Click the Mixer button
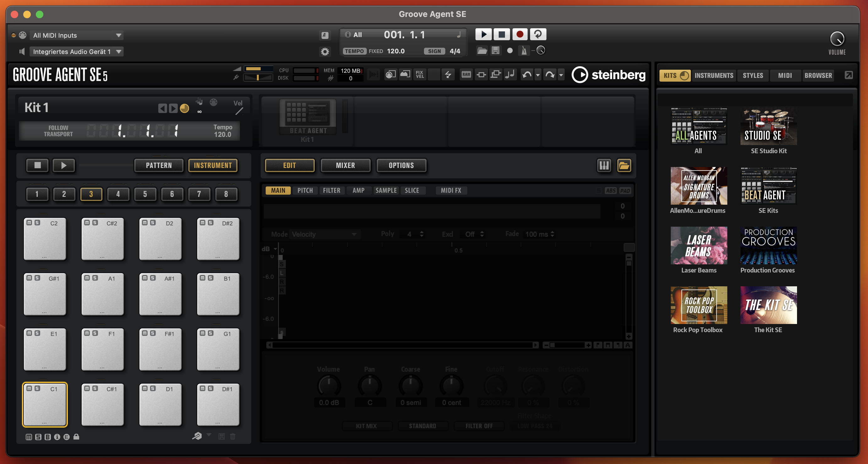Screen dimensions: 868x464 (345, 165)
